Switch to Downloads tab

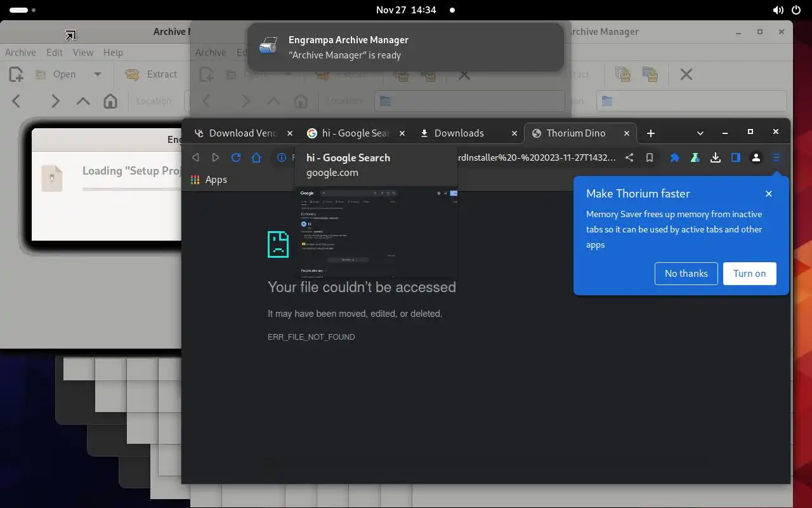[467, 133]
